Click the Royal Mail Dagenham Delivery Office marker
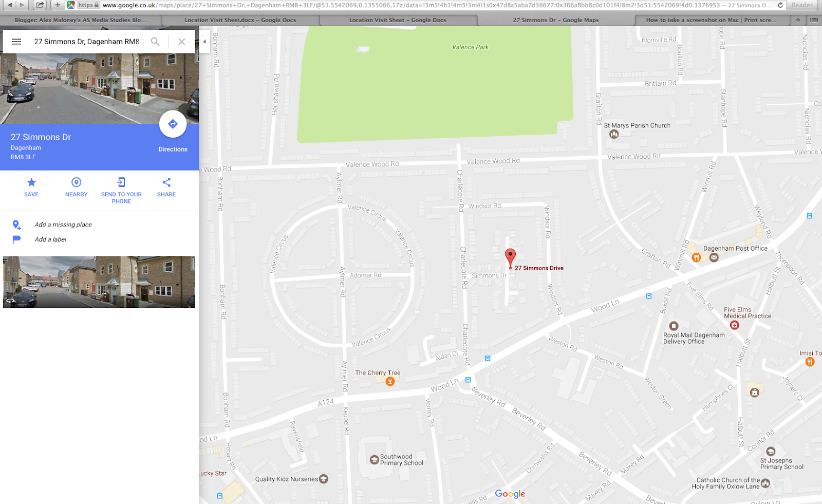This screenshot has width=822, height=504. coord(674,326)
